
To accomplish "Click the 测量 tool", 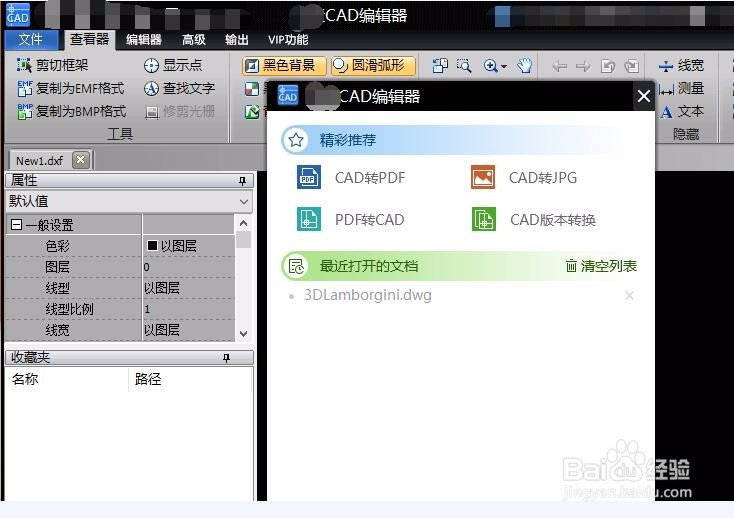I will [681, 88].
